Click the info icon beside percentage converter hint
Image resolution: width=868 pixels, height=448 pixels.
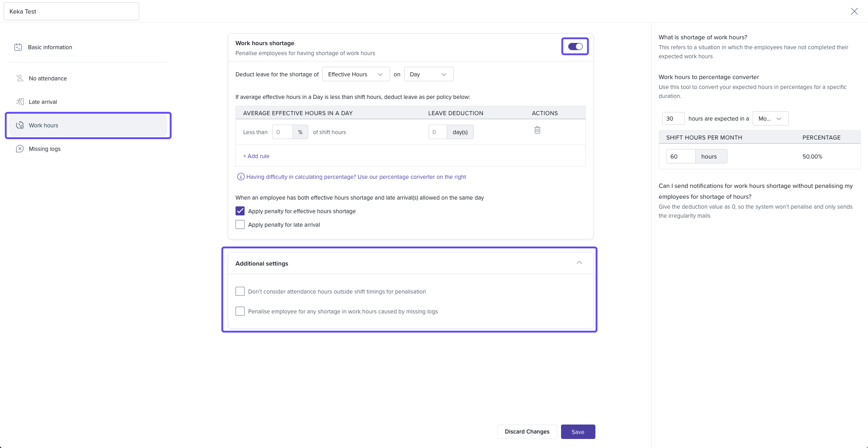pos(241,177)
